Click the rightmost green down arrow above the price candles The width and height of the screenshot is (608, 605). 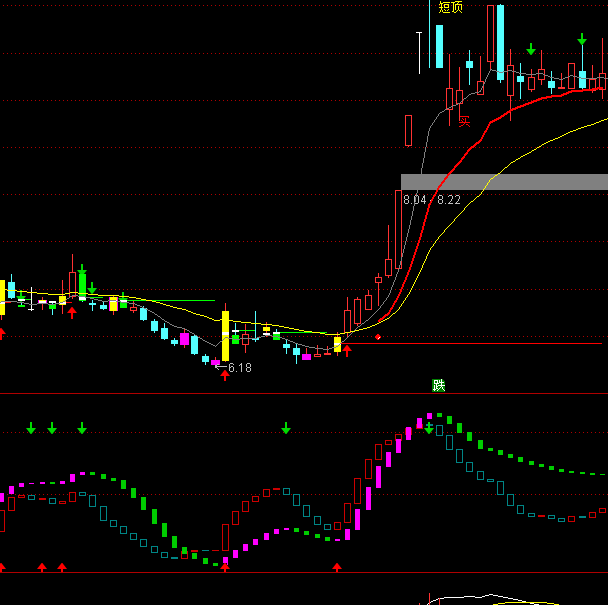coord(581,40)
